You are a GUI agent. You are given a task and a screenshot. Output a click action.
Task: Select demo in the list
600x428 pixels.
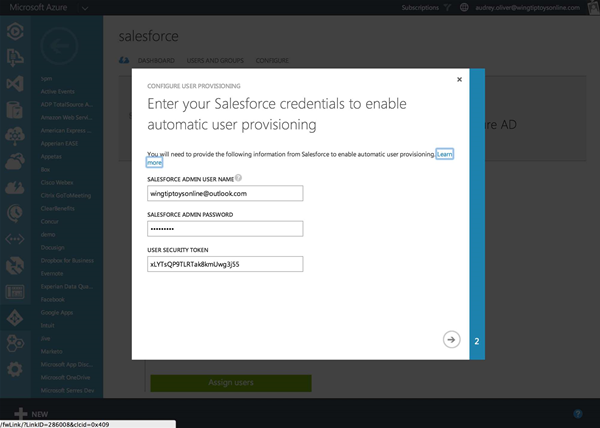[x=48, y=234]
